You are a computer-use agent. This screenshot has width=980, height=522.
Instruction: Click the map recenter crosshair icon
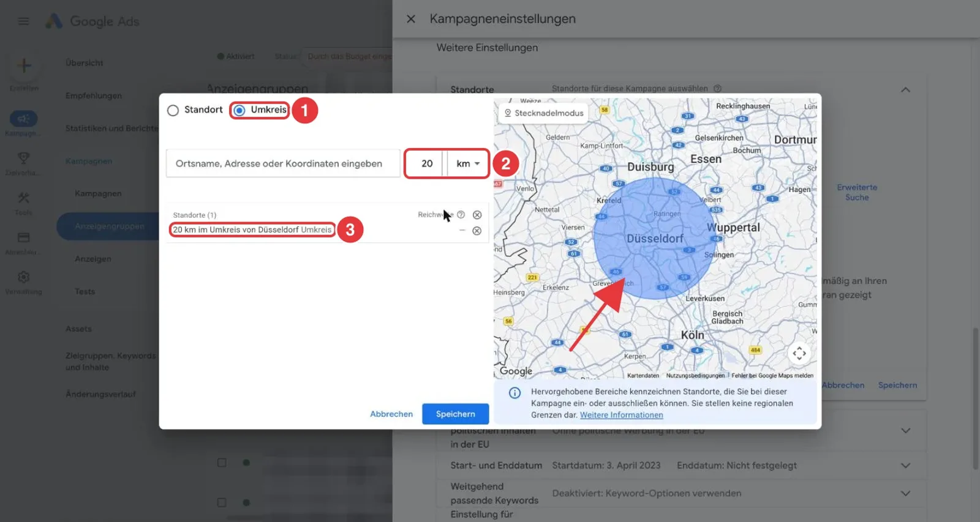[x=799, y=353]
